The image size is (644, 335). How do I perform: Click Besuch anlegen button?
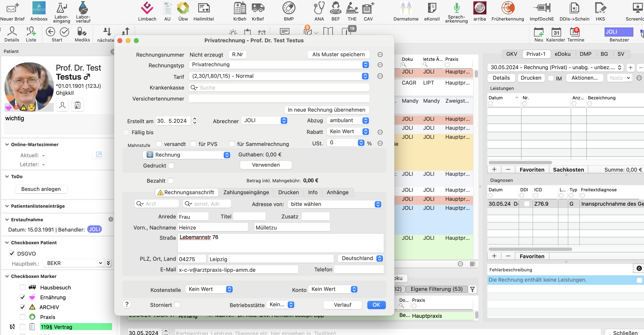[x=41, y=189]
